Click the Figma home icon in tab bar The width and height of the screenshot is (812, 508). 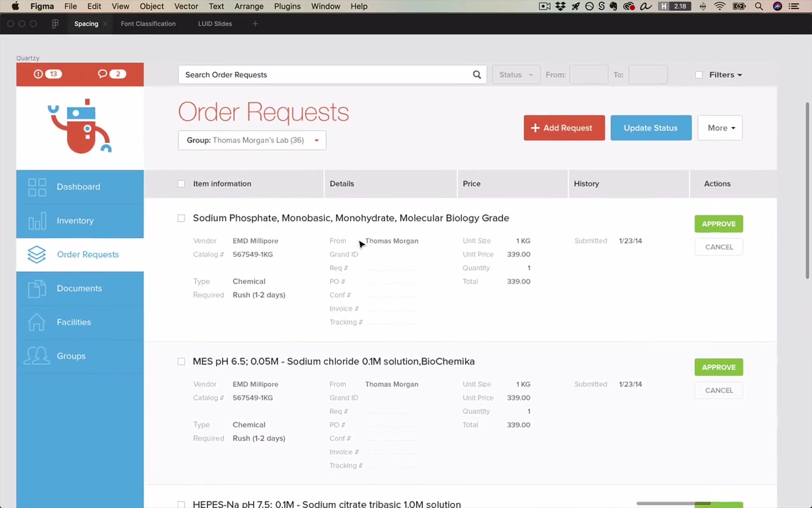point(55,23)
